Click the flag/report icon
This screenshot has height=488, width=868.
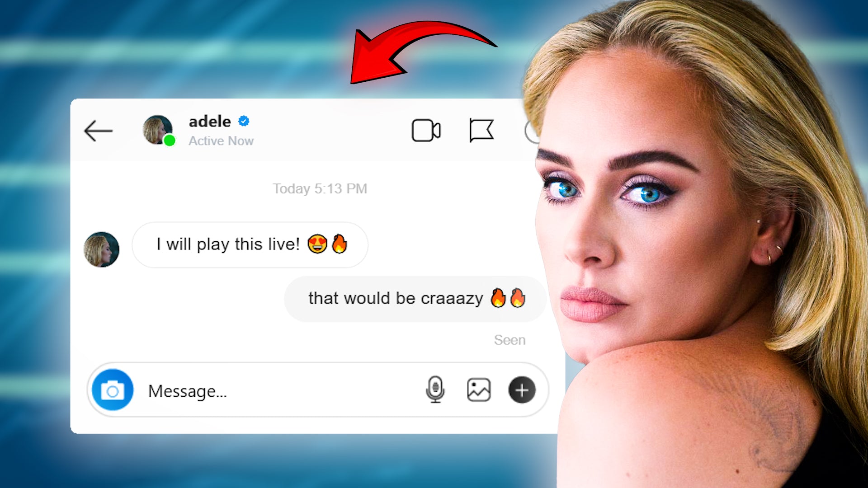pos(481,130)
